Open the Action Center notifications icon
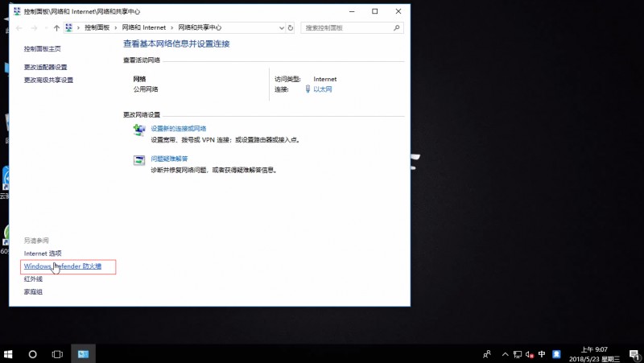The image size is (644, 363). (634, 354)
